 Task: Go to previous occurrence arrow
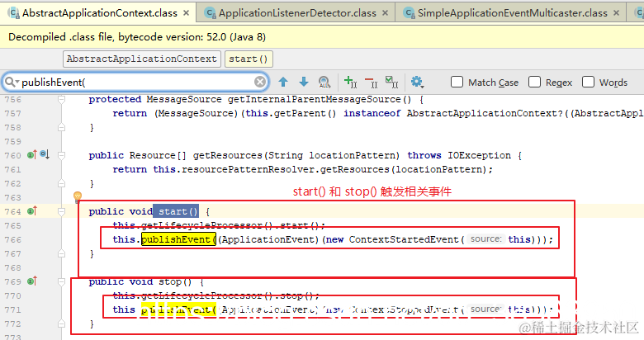coord(283,83)
